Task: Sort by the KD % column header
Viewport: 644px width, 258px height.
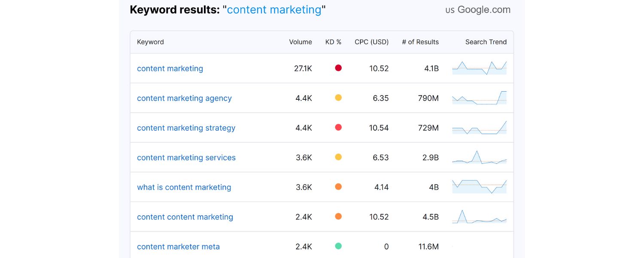Action: click(x=333, y=42)
